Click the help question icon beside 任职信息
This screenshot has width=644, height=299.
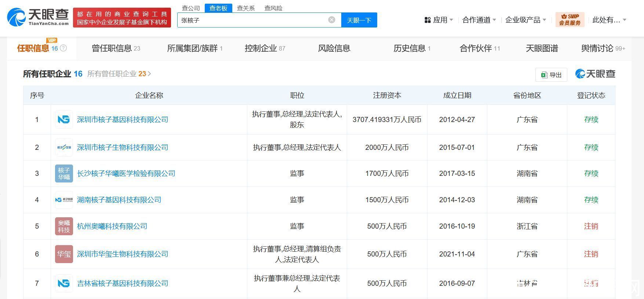tap(63, 48)
